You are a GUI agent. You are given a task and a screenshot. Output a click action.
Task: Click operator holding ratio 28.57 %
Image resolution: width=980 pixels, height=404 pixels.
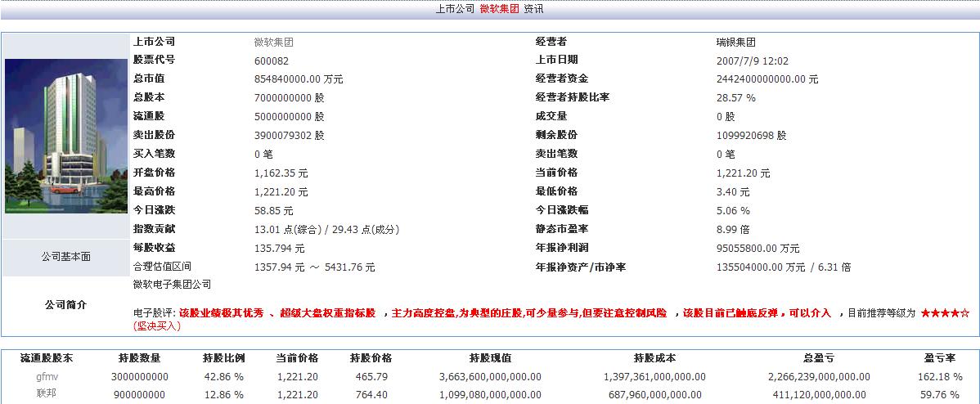735,98
